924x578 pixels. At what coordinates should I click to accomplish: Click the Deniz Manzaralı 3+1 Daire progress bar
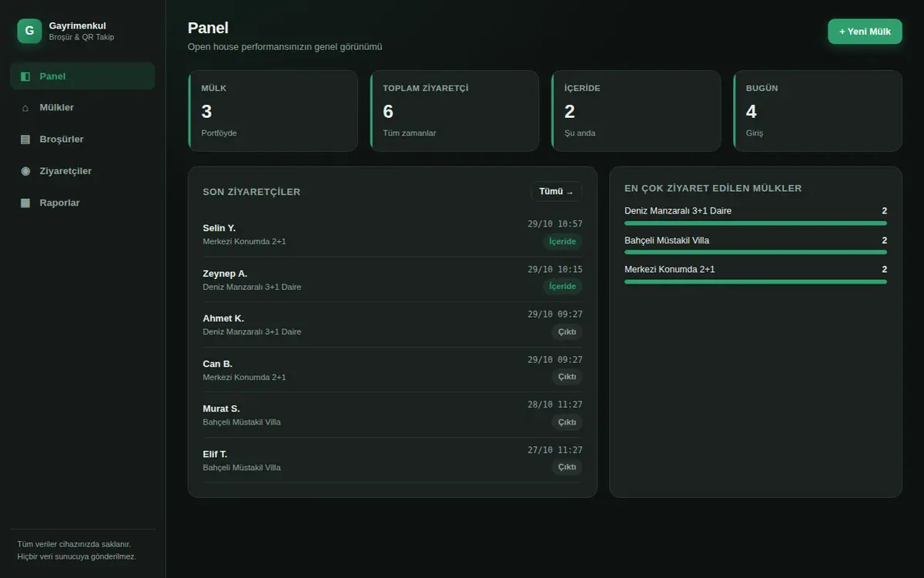(x=755, y=223)
